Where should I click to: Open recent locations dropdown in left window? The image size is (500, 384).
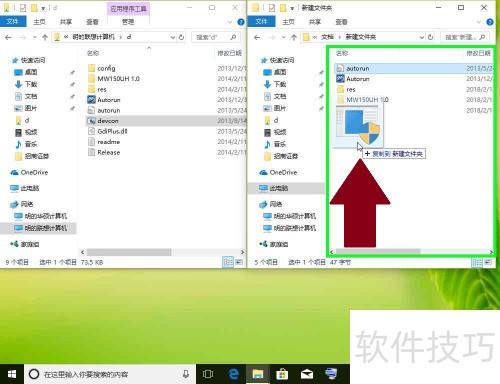(34, 37)
